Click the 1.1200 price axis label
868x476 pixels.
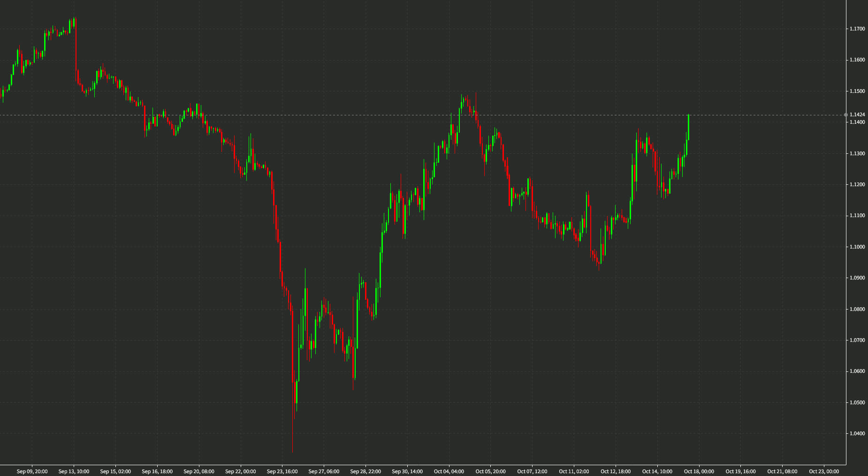857,185
